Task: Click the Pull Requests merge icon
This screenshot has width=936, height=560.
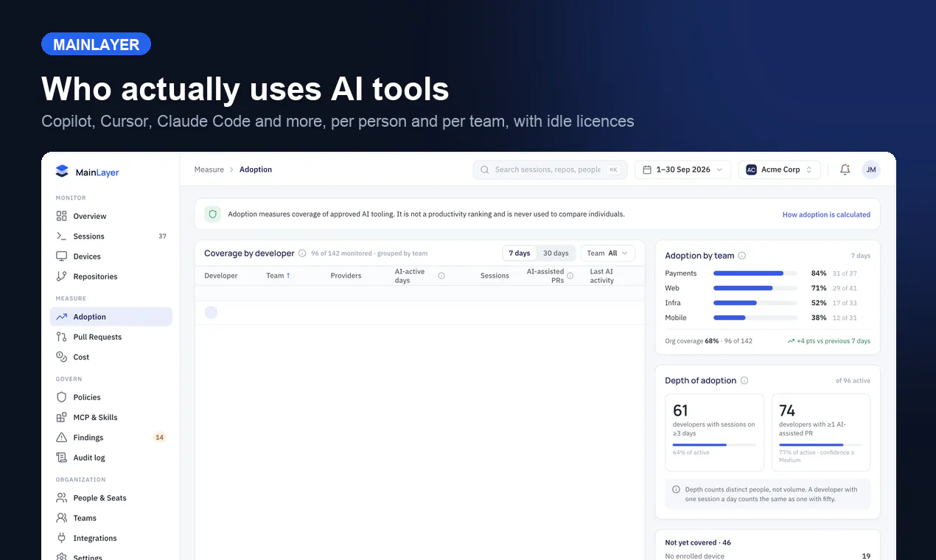Action: coord(62,337)
